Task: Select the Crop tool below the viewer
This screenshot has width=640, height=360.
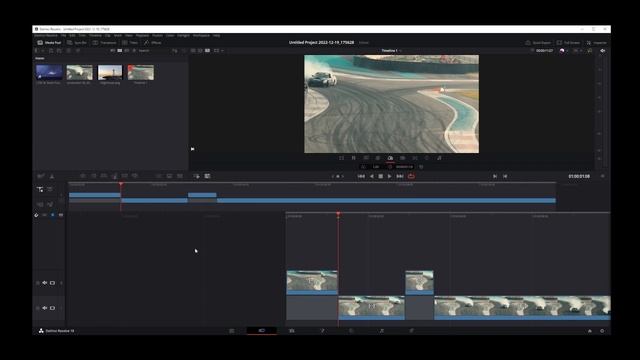Action: point(353,158)
